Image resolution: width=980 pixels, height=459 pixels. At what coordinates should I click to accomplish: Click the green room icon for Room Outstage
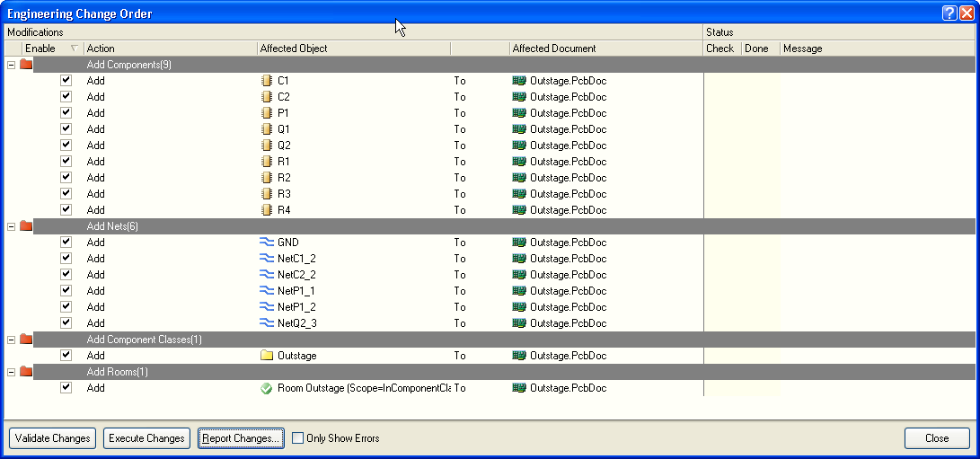click(266, 388)
